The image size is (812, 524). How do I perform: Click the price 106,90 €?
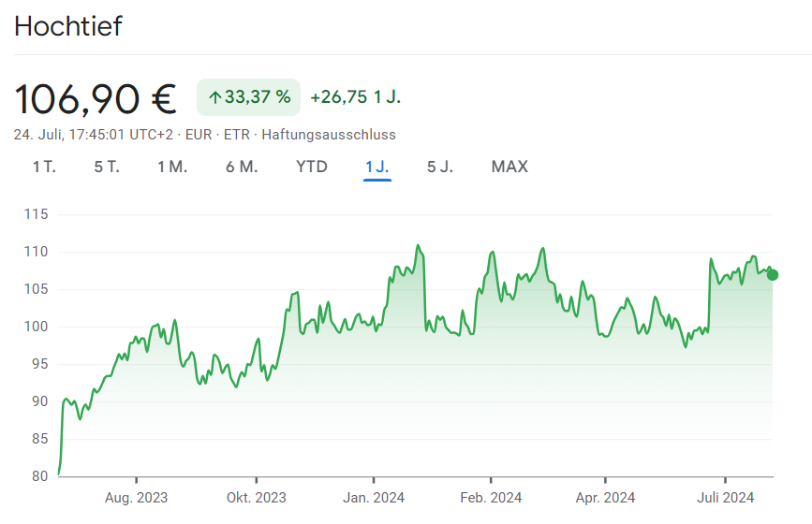coord(96,99)
